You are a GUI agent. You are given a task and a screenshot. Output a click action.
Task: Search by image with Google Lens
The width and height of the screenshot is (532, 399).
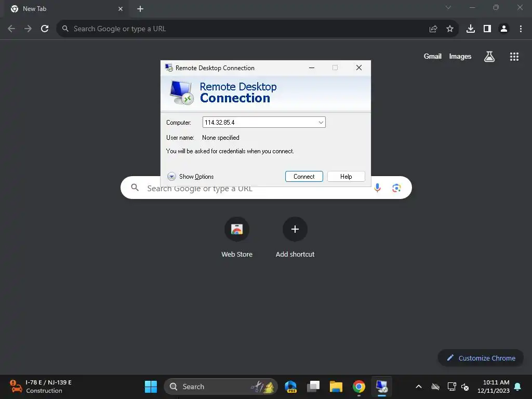[x=396, y=188]
